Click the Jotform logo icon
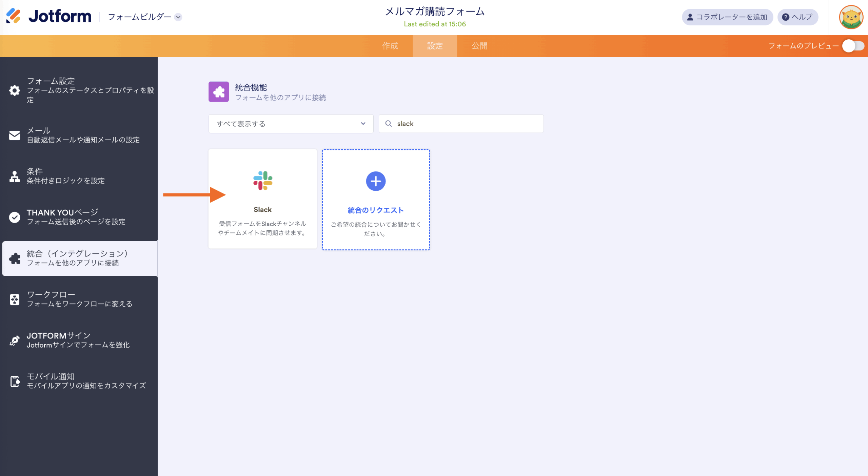868x476 pixels. (14, 16)
